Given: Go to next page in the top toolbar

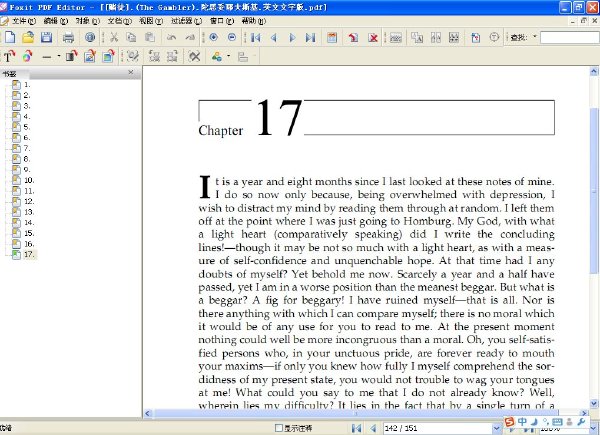Looking at the screenshot, I should 292,37.
